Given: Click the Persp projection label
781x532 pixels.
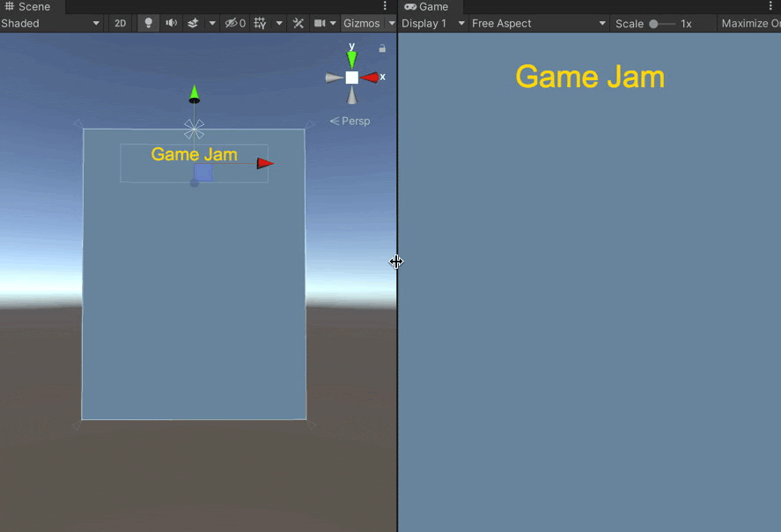Looking at the screenshot, I should point(350,122).
